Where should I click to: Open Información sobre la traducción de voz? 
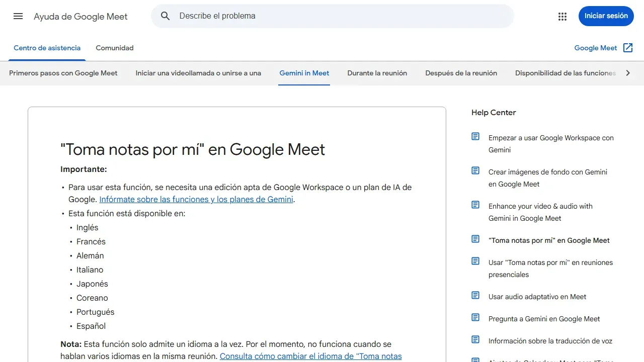(x=550, y=341)
